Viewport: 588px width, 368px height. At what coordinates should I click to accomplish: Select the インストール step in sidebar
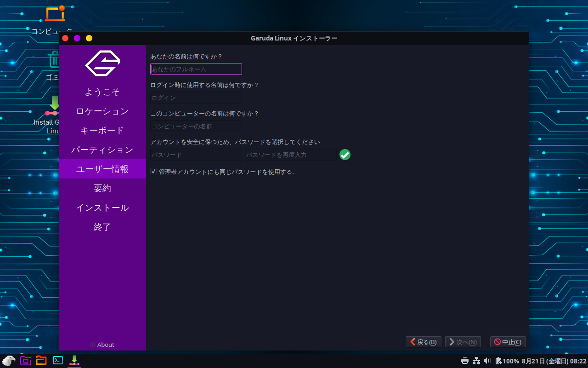(102, 208)
